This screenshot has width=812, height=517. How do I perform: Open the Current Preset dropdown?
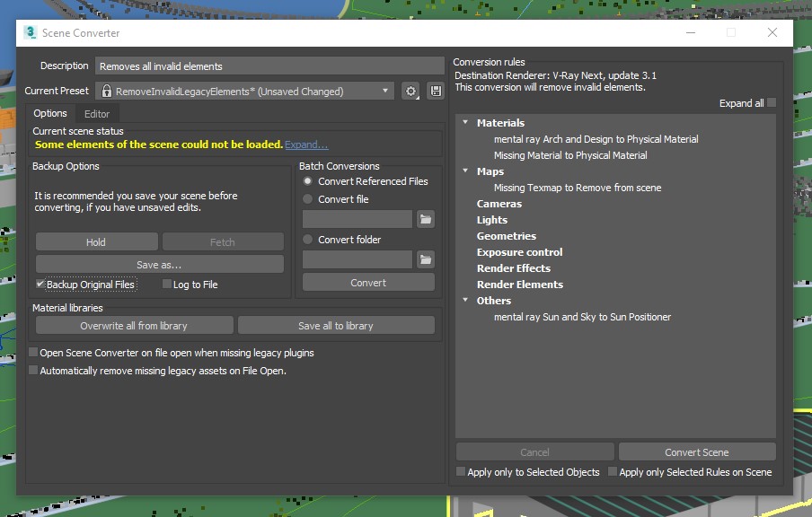244,91
